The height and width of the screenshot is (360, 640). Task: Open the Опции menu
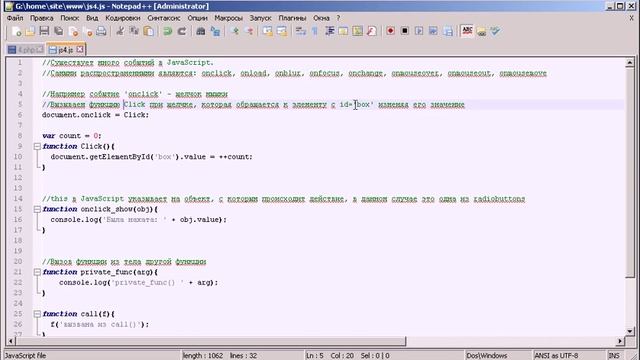point(198,18)
